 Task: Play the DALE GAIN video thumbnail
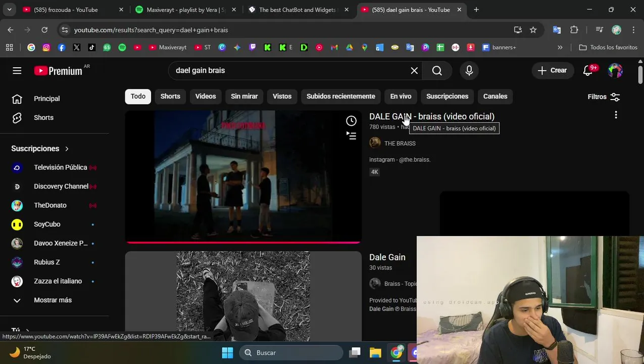(243, 177)
